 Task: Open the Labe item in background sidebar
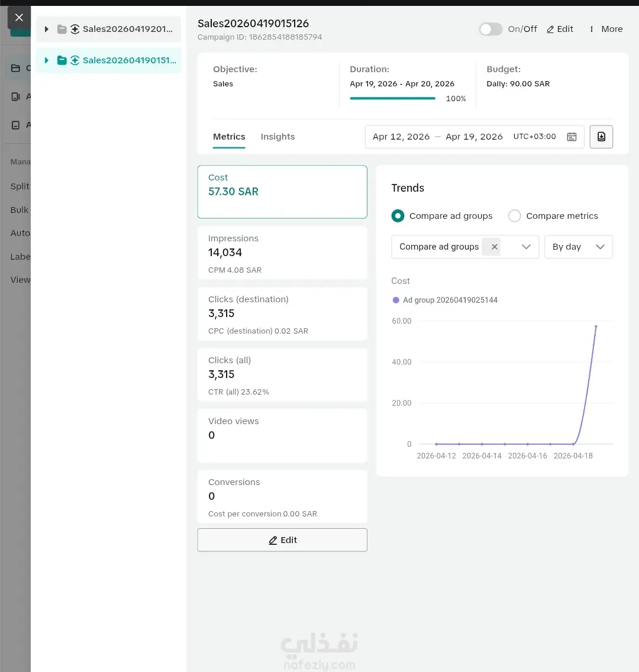coord(20,257)
